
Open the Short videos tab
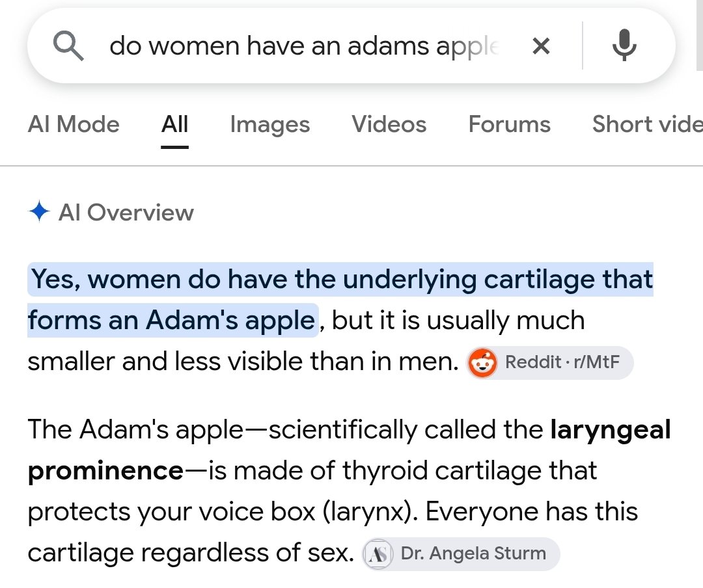pos(648,124)
